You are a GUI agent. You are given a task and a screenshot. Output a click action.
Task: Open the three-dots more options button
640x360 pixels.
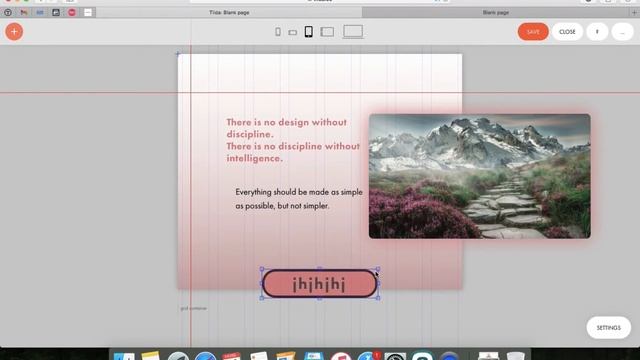(x=622, y=31)
